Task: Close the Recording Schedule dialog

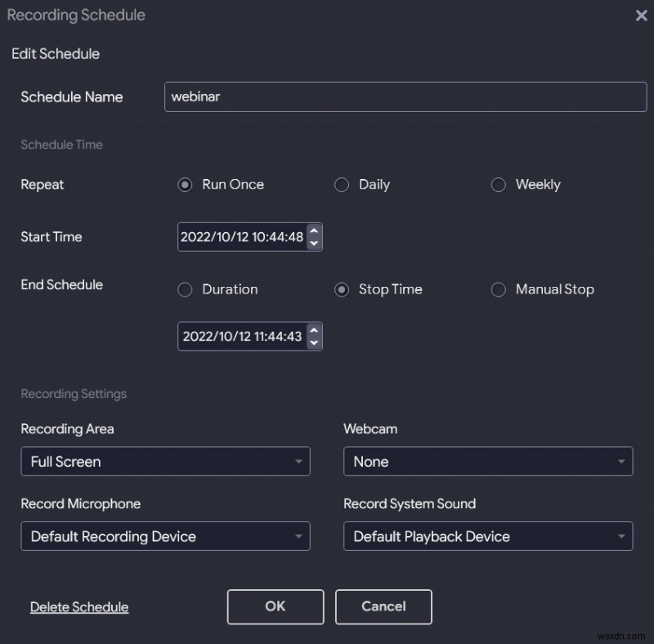Action: point(641,16)
